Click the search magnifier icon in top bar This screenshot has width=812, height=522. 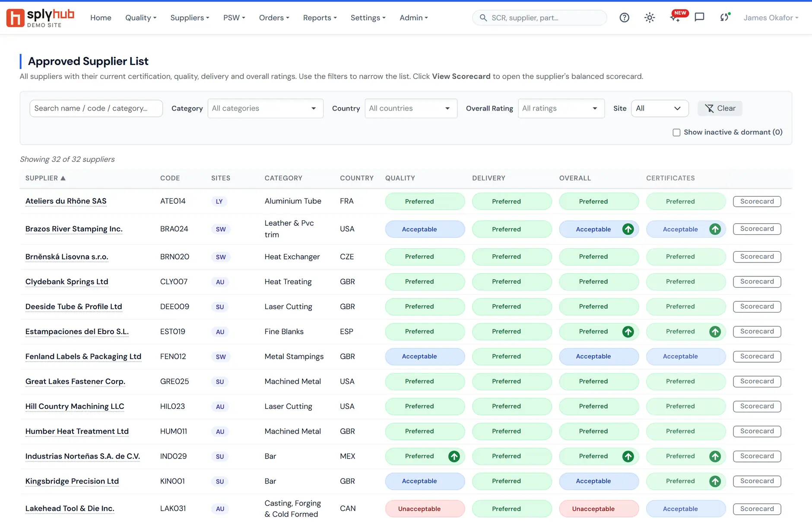tap(483, 18)
